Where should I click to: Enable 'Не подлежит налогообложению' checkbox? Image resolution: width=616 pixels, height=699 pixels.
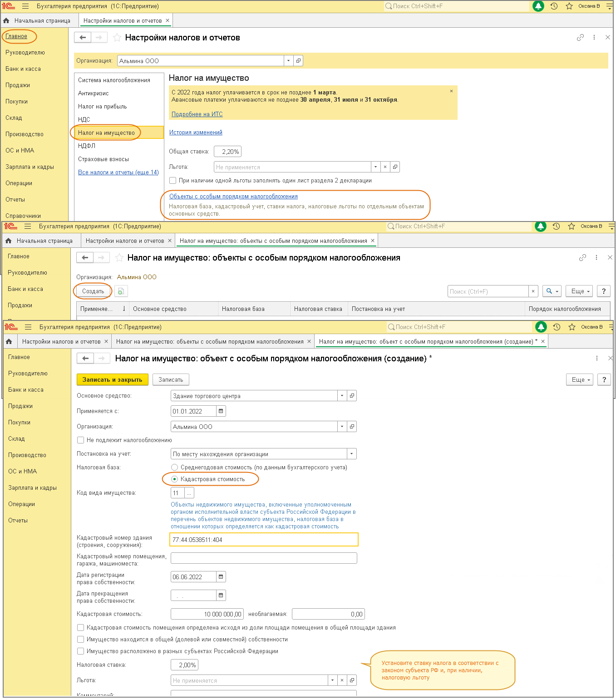(80, 440)
